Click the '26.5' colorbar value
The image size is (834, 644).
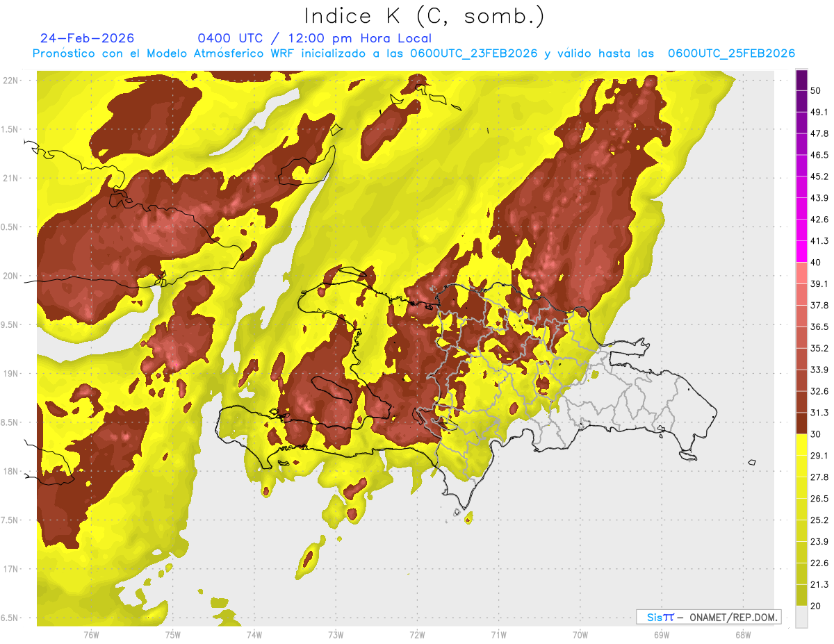click(819, 498)
